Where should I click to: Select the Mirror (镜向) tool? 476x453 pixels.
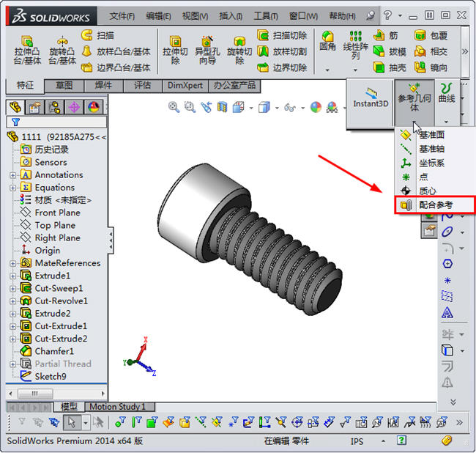pyautogui.click(x=431, y=67)
